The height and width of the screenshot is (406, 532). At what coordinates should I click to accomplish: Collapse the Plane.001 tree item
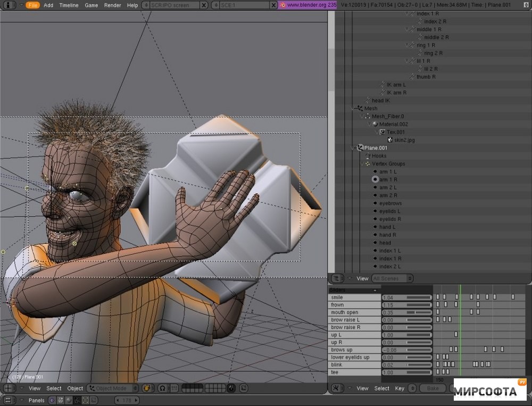pos(352,148)
